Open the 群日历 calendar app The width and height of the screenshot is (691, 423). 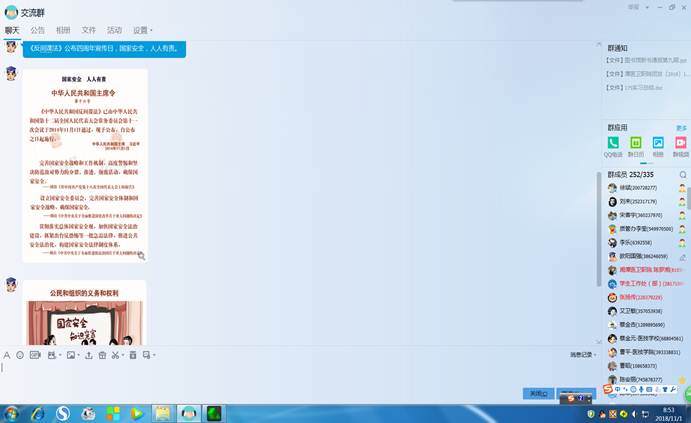pyautogui.click(x=636, y=144)
